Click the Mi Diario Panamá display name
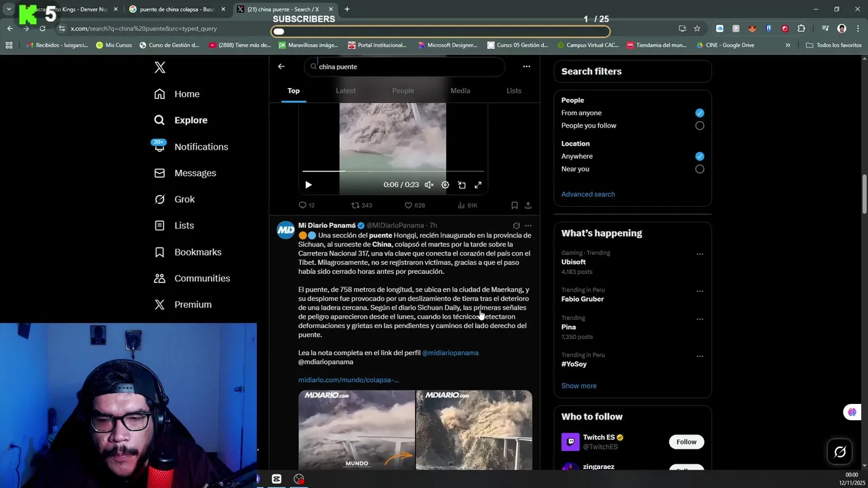Viewport: 868px width, 488px height. (x=327, y=226)
